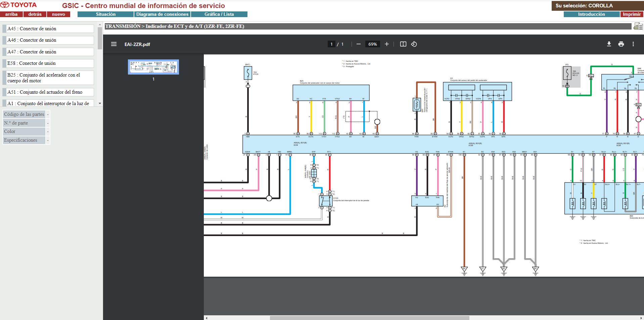644x320 pixels.
Task: Click the Especificaciones label
Action: click(24, 140)
